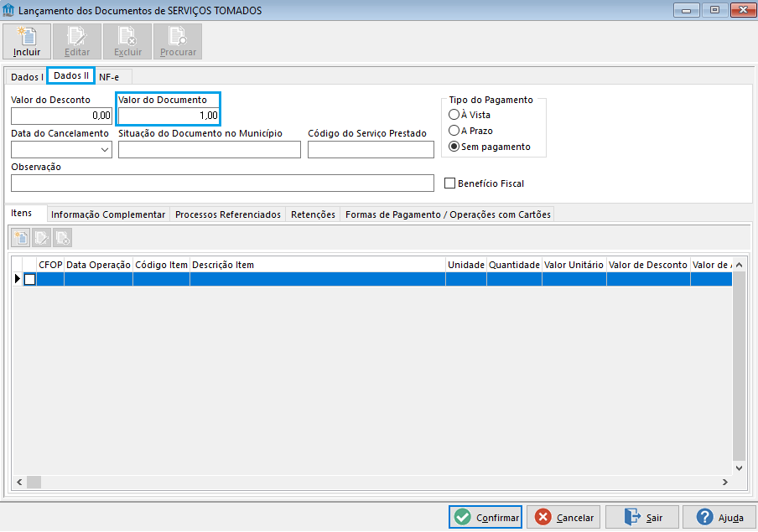This screenshot has height=532, width=758.
Task: Click the horizontal scroll right arrow
Action: point(725,483)
